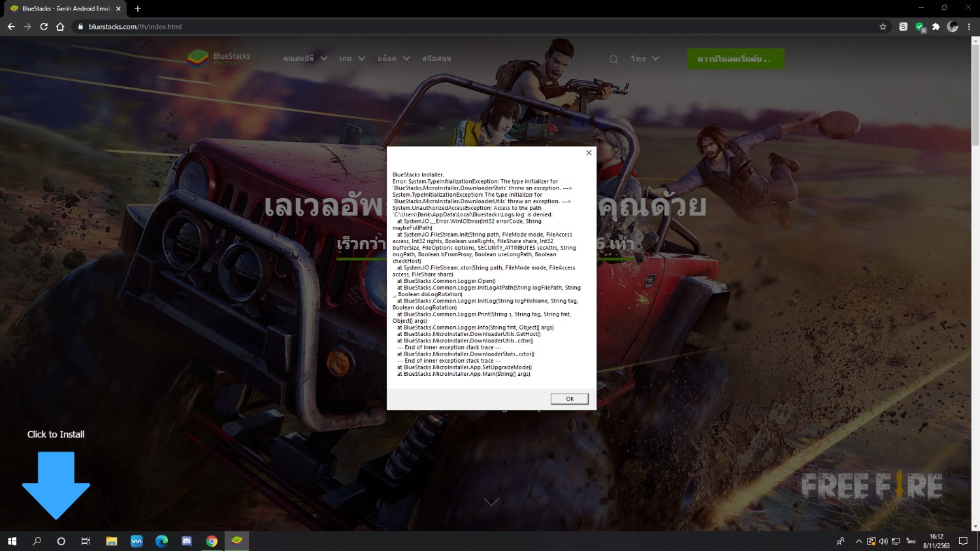
Task: Open the People icon in the system tray
Action: pos(841,541)
